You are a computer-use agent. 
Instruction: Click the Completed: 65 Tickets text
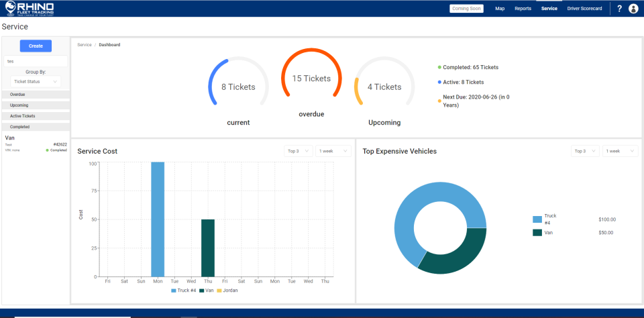pyautogui.click(x=471, y=67)
